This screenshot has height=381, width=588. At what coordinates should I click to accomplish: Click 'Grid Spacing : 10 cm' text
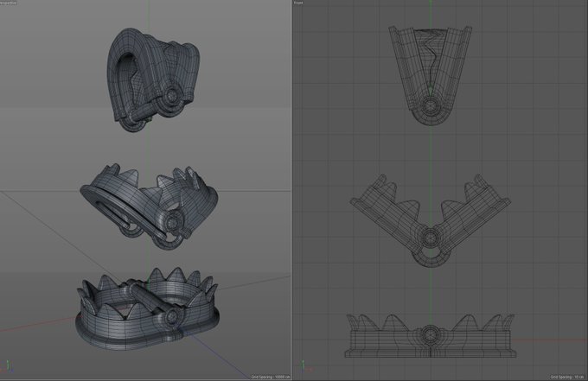coord(566,377)
